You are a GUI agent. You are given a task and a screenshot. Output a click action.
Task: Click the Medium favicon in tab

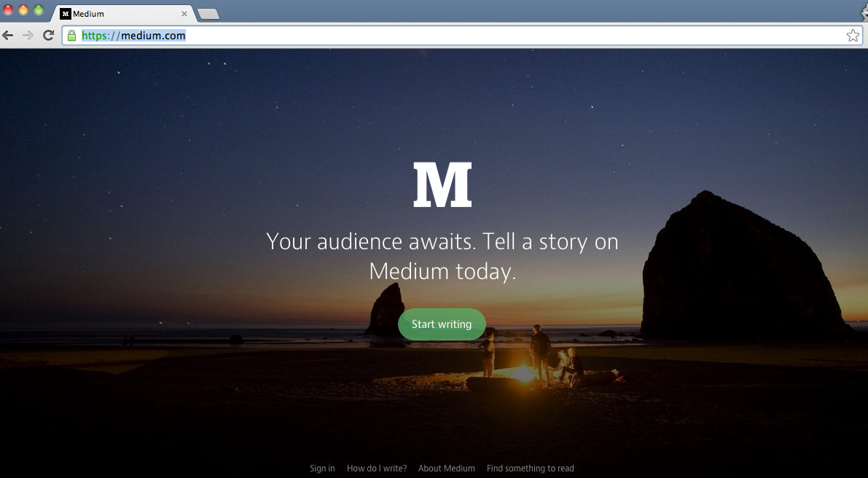tap(66, 14)
